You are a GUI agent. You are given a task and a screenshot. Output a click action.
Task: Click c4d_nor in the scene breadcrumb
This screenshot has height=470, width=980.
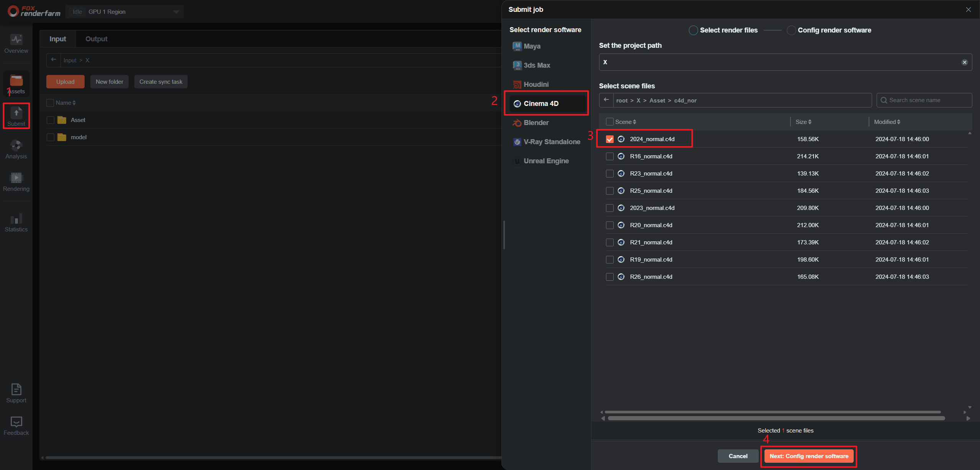click(x=685, y=101)
